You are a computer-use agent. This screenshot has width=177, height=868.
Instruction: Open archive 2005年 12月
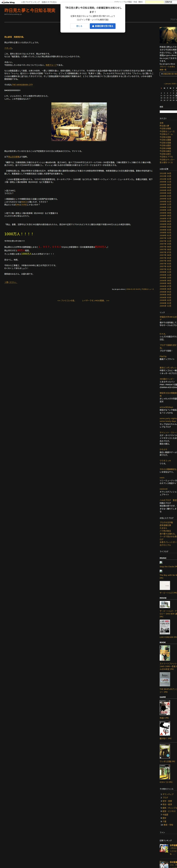pos(165,306)
